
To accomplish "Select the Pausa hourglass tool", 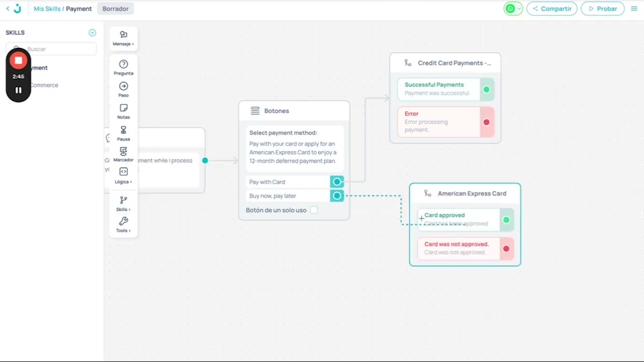I will point(123,133).
